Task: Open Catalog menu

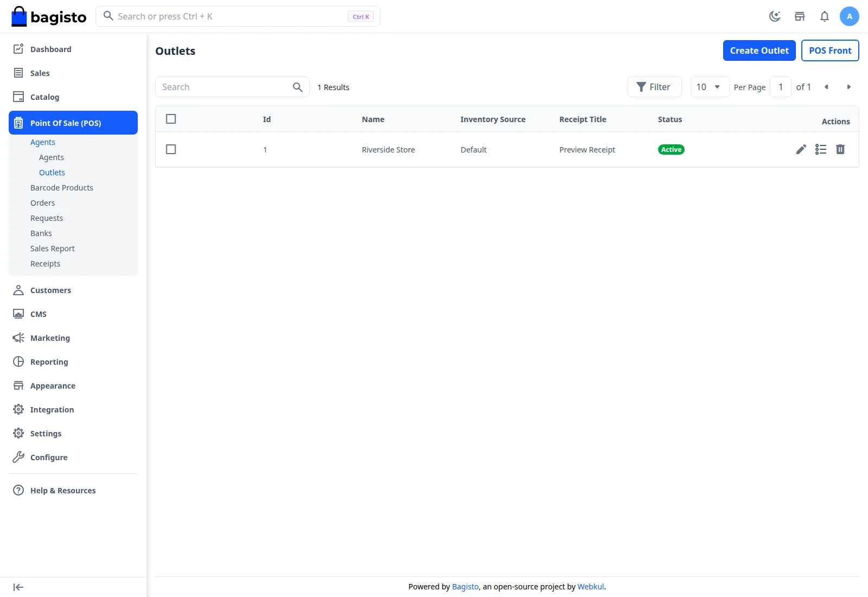Action: coord(73,97)
